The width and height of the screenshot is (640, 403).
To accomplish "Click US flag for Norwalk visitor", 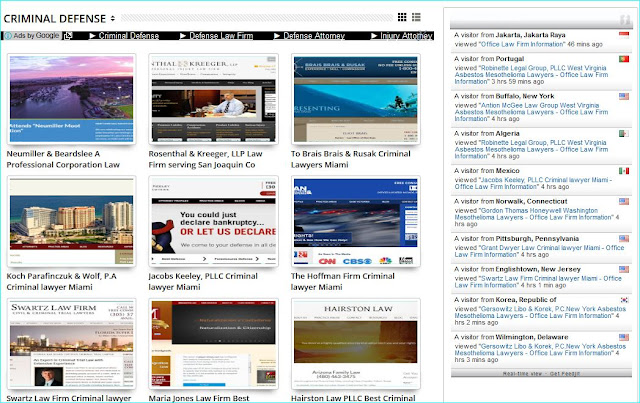I will (624, 201).
